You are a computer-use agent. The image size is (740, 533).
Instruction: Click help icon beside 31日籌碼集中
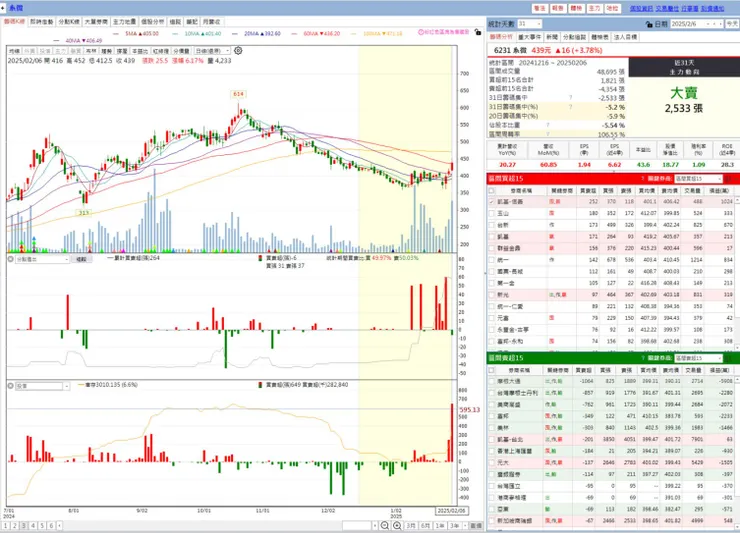click(571, 98)
